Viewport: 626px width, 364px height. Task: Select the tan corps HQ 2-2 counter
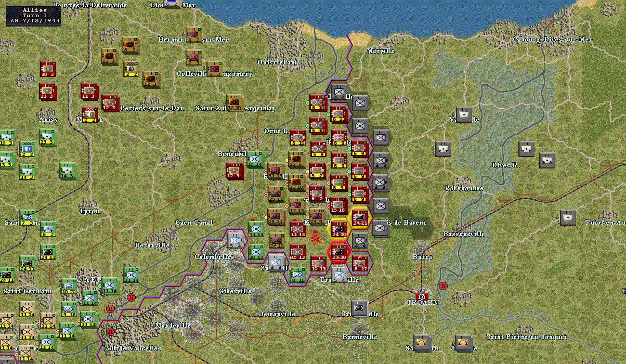tap(131, 69)
